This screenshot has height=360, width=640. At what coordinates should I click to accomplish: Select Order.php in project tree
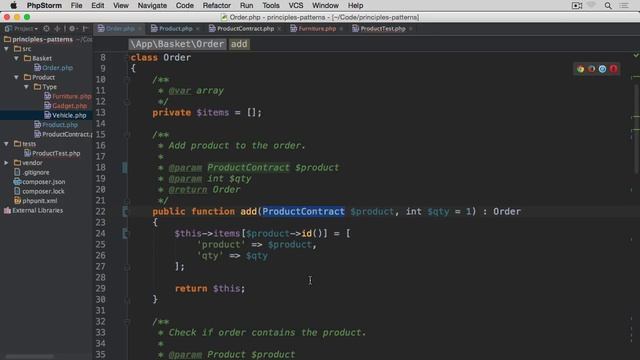click(x=53, y=68)
